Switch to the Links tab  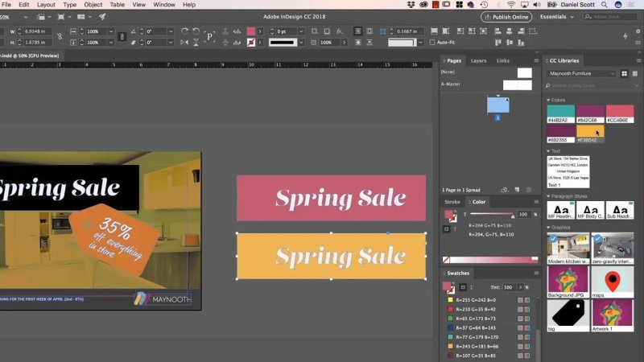point(502,61)
